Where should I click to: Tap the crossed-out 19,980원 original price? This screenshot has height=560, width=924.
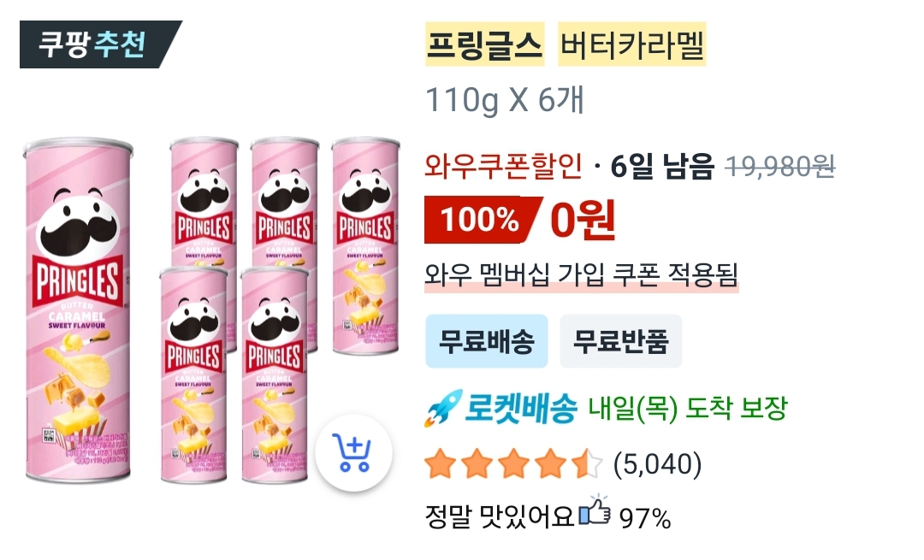click(x=780, y=167)
